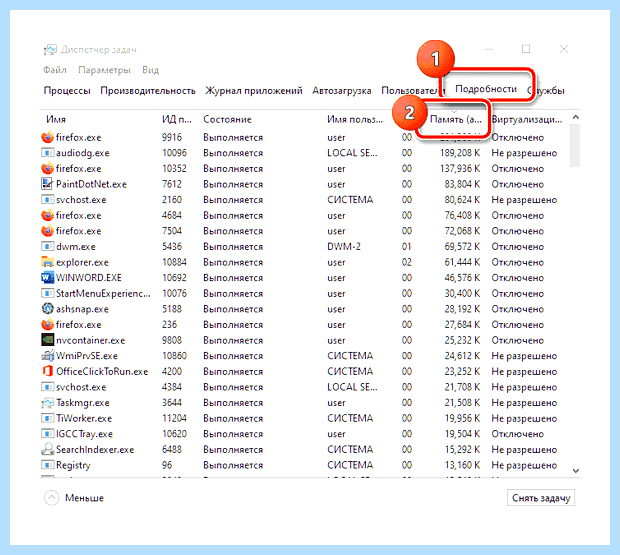The width and height of the screenshot is (620, 555).
Task: Switch to the Производительность tab
Action: tap(148, 91)
